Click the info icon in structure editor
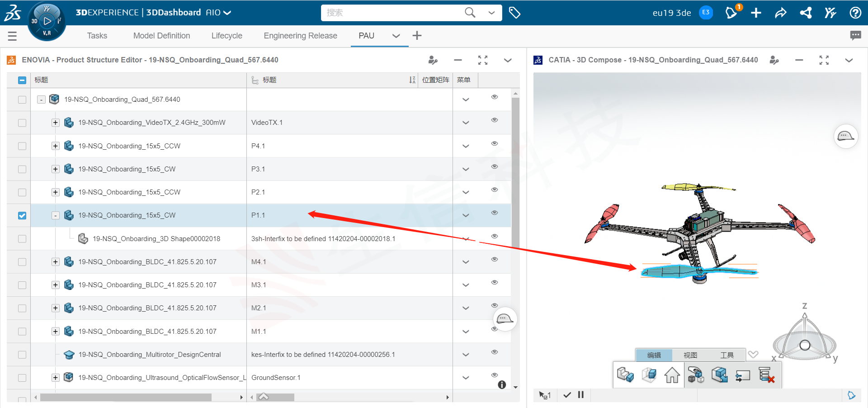This screenshot has height=408, width=868. coord(502,385)
